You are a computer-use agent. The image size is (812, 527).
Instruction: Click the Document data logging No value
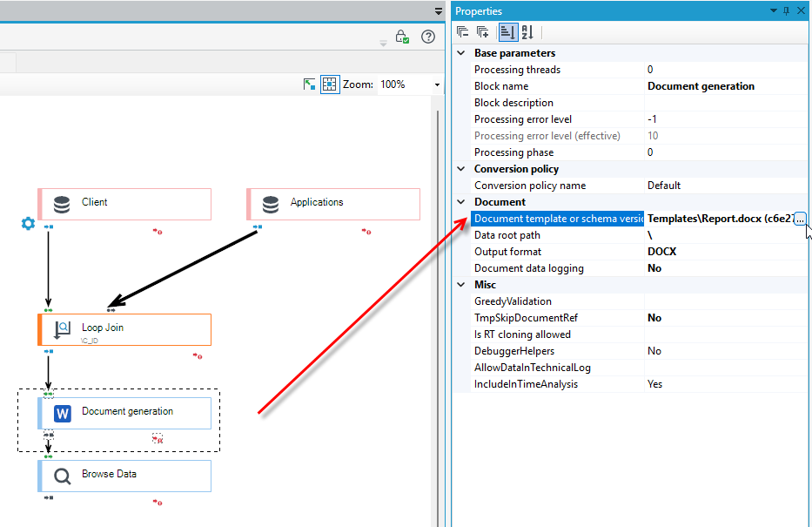click(x=724, y=268)
